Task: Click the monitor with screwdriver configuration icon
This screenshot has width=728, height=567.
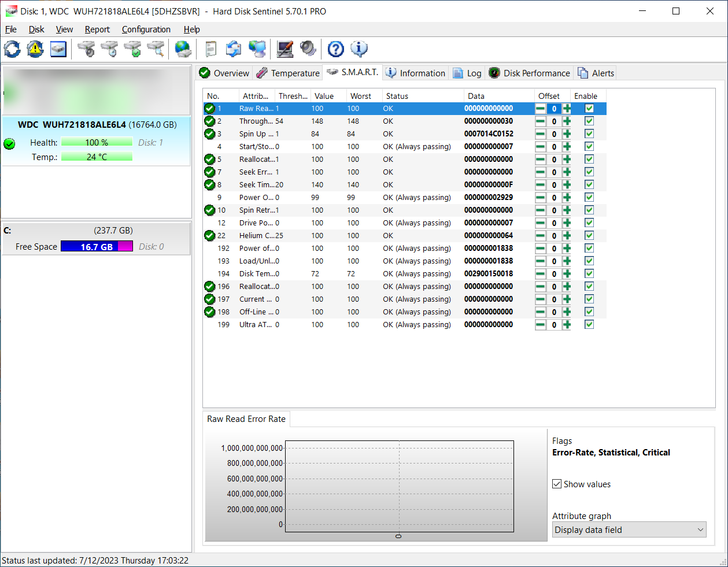Action: pos(284,49)
